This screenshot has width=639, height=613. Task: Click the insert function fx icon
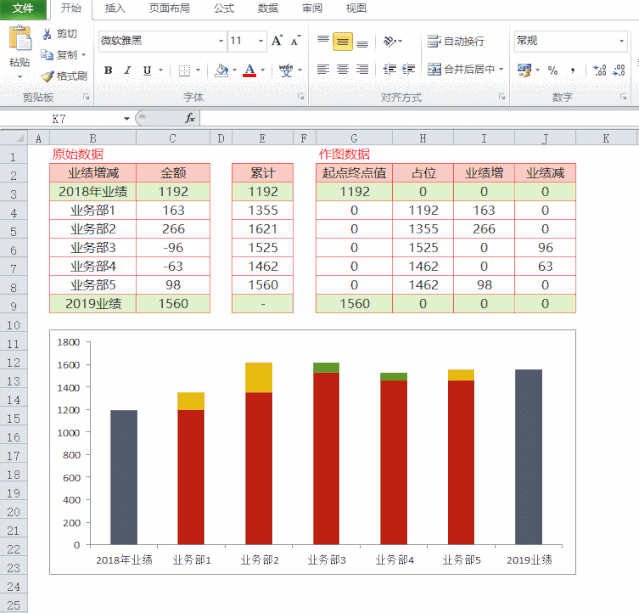190,119
